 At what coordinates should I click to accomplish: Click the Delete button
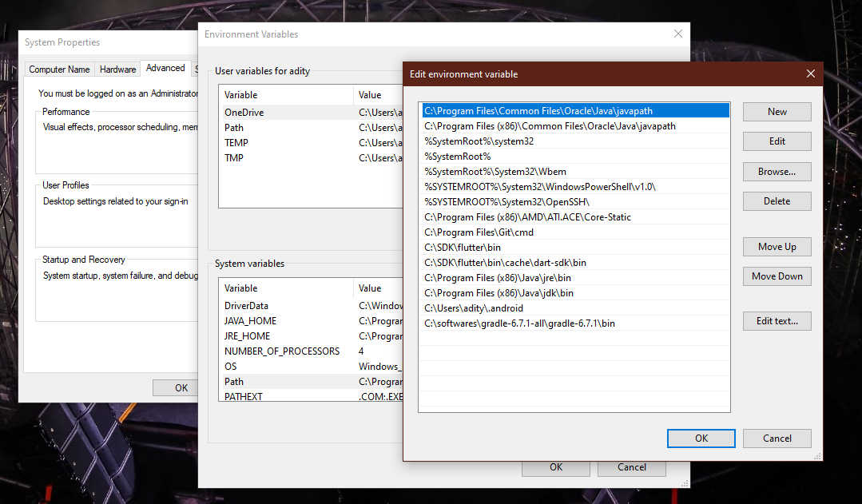[776, 200]
